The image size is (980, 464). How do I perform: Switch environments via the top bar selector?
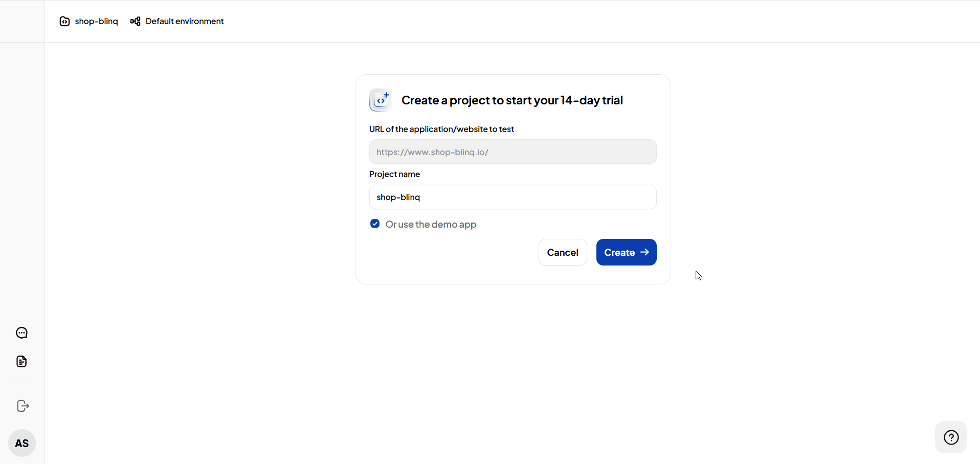click(x=184, y=21)
